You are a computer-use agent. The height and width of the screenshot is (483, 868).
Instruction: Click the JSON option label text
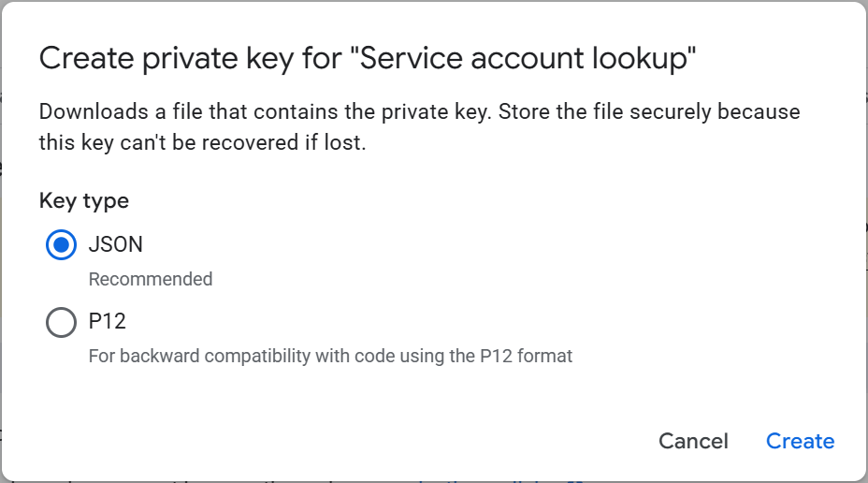click(x=115, y=245)
